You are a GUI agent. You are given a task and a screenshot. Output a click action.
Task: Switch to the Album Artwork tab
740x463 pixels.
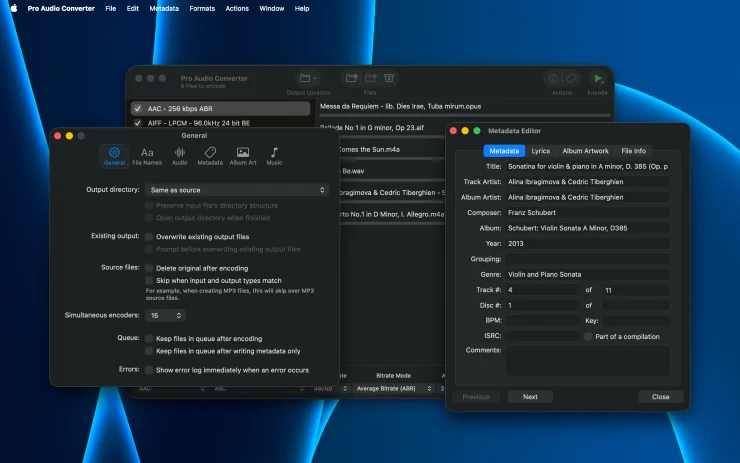click(585, 151)
